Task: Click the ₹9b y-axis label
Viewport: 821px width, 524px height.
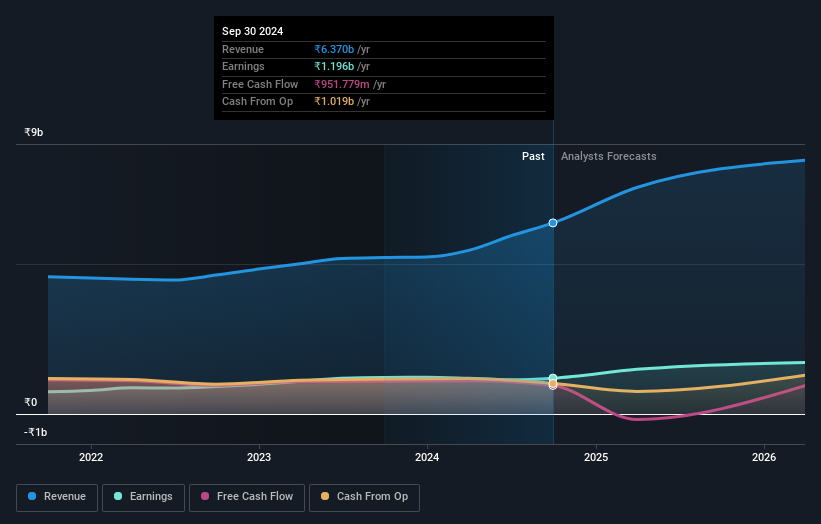Action: pos(34,132)
